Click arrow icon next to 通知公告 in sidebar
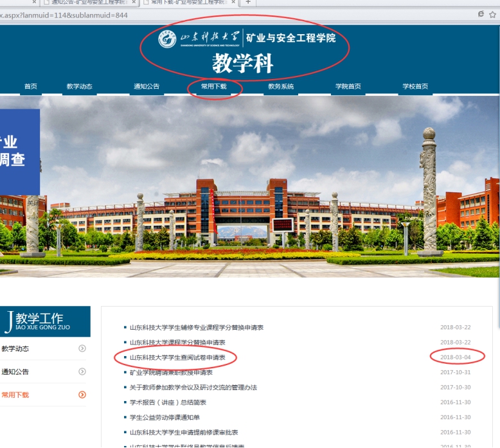The width and height of the screenshot is (500, 448). click(x=82, y=372)
